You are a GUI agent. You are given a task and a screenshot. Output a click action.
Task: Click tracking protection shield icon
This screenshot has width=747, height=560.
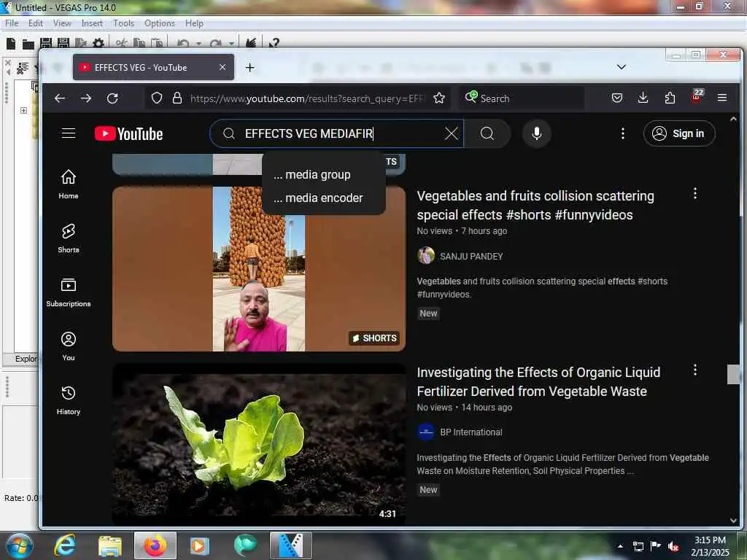(157, 98)
